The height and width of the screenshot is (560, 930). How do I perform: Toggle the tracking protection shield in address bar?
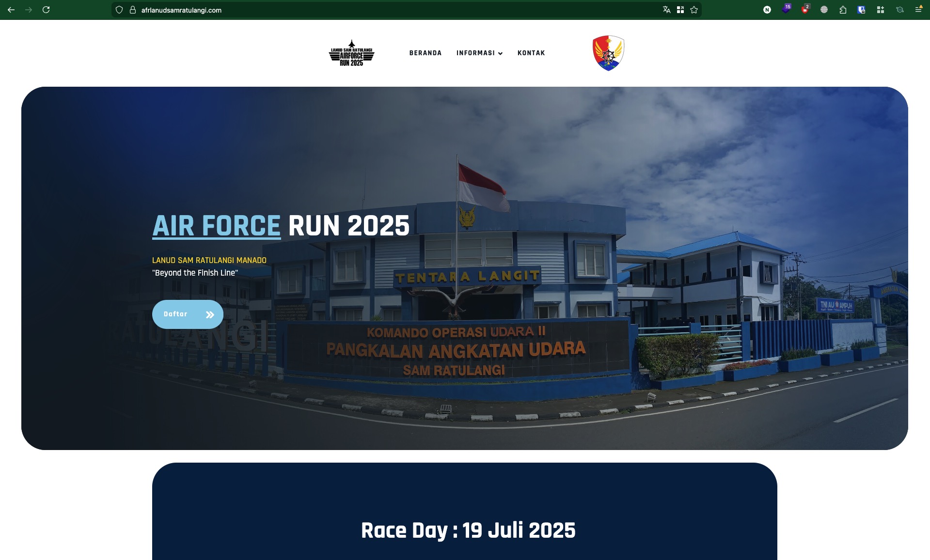(x=118, y=10)
